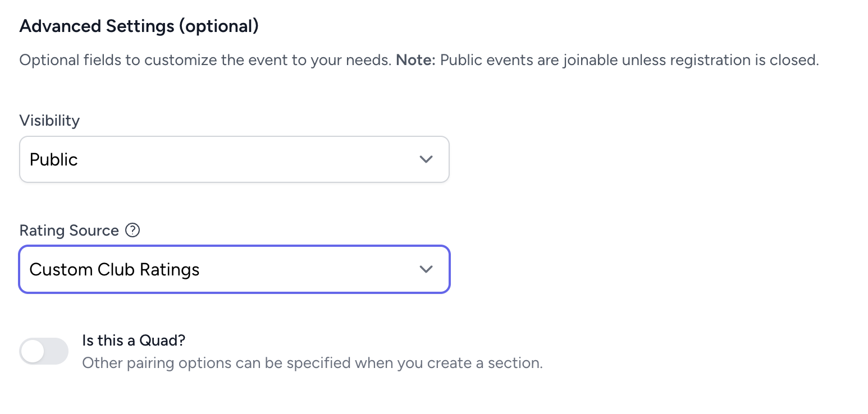This screenshot has height=414, width=868.
Task: Click empty middle area of Visibility select box
Action: pos(253,159)
